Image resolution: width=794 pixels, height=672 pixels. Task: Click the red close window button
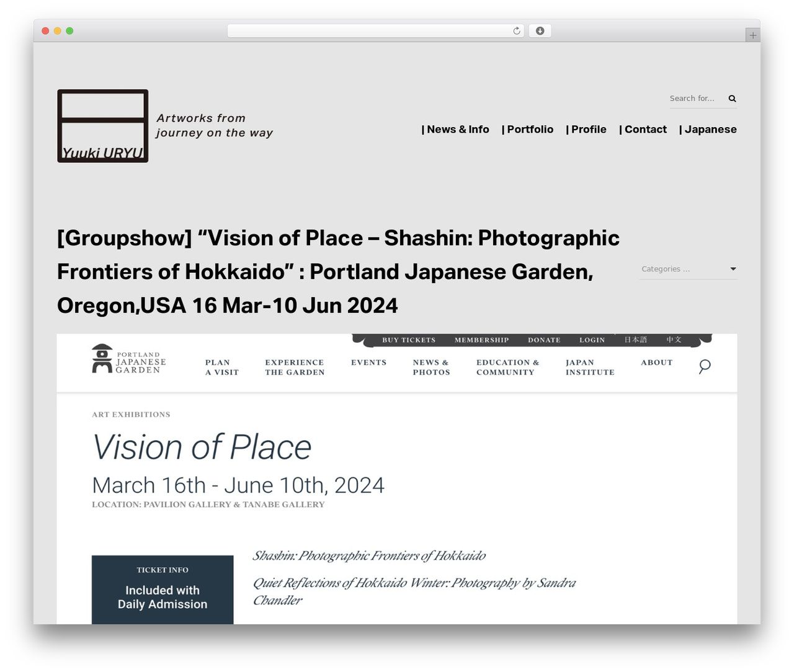(45, 31)
